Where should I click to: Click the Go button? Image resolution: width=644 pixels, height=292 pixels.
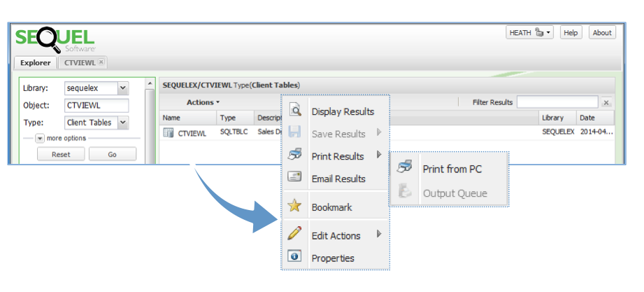(x=113, y=154)
